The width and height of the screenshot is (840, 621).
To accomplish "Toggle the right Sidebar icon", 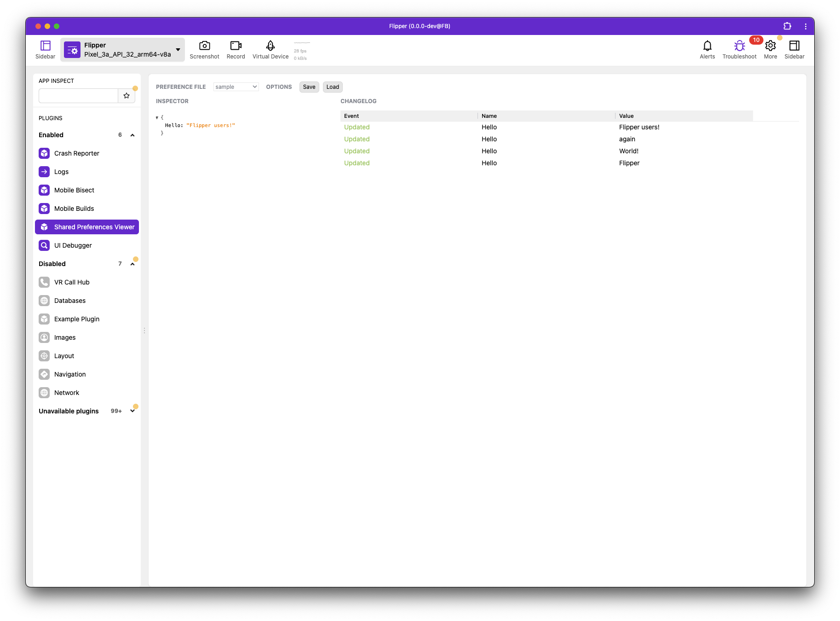I will [x=794, y=46].
